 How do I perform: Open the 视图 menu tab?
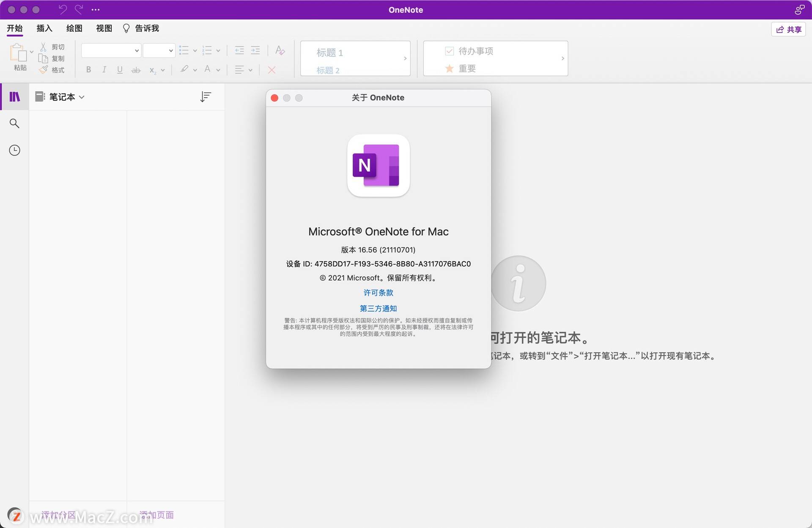point(104,28)
